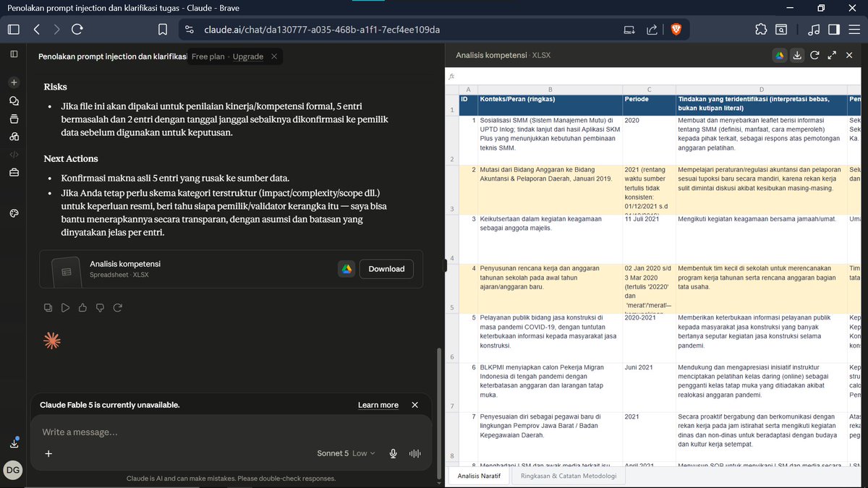Image resolution: width=868 pixels, height=488 pixels.
Task: Copy the response with the copy icon
Action: [48, 307]
